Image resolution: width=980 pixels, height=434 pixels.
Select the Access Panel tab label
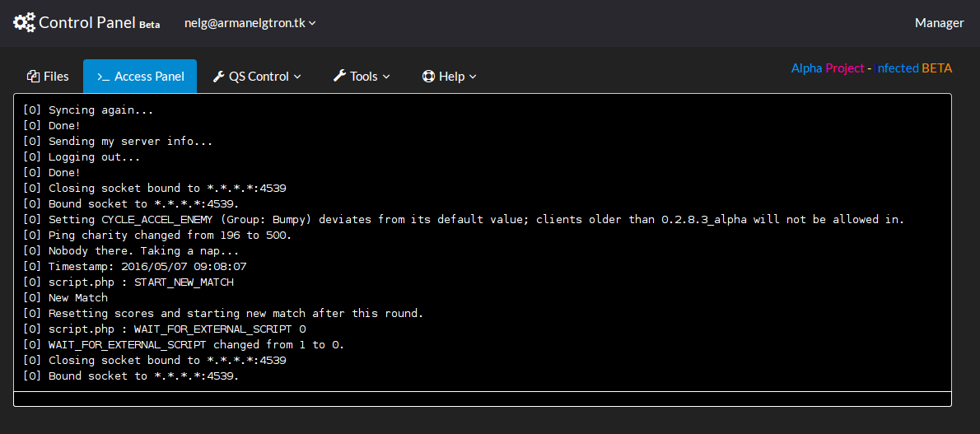tap(149, 77)
